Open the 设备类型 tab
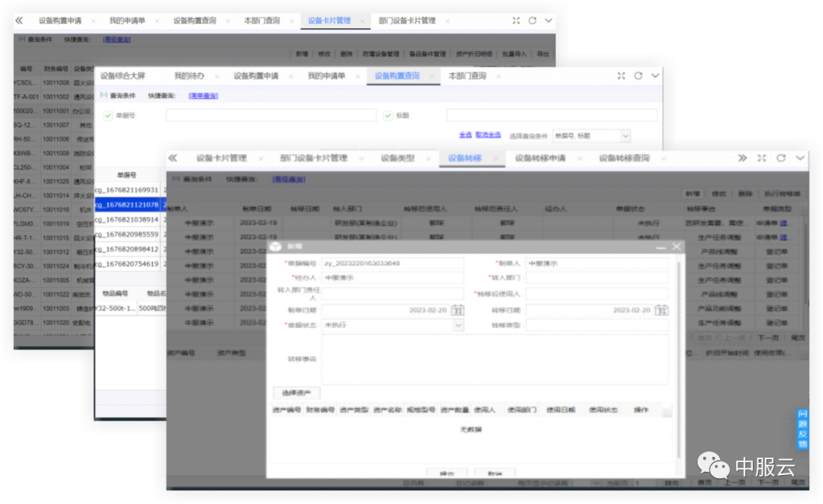 click(x=397, y=158)
